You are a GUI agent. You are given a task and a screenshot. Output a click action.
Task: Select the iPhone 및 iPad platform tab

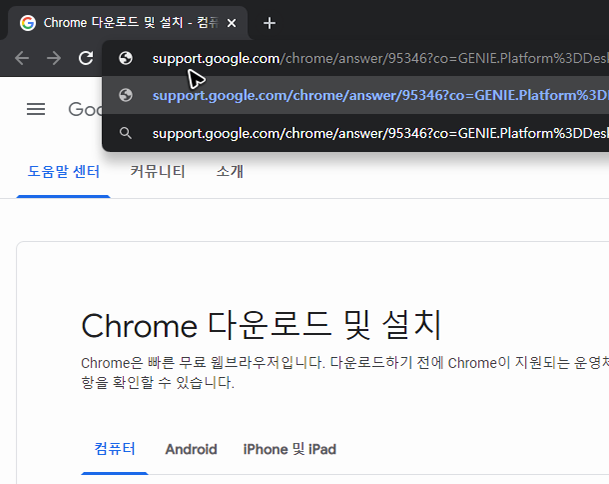[289, 449]
